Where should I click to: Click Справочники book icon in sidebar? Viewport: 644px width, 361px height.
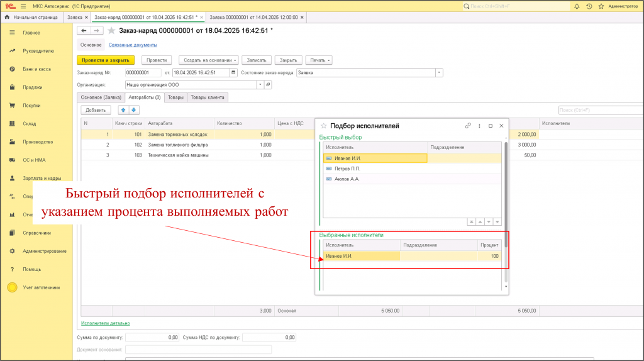click(13, 233)
